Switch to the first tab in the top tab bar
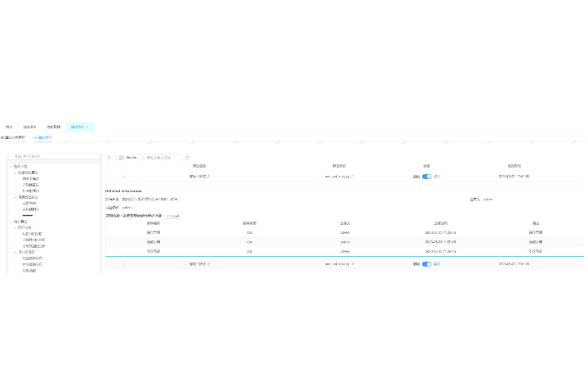 9,127
